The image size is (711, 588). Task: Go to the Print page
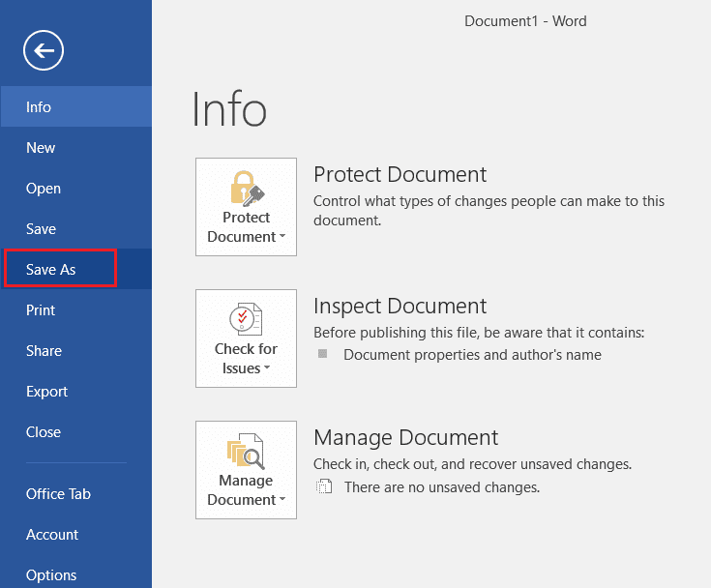tap(76, 310)
